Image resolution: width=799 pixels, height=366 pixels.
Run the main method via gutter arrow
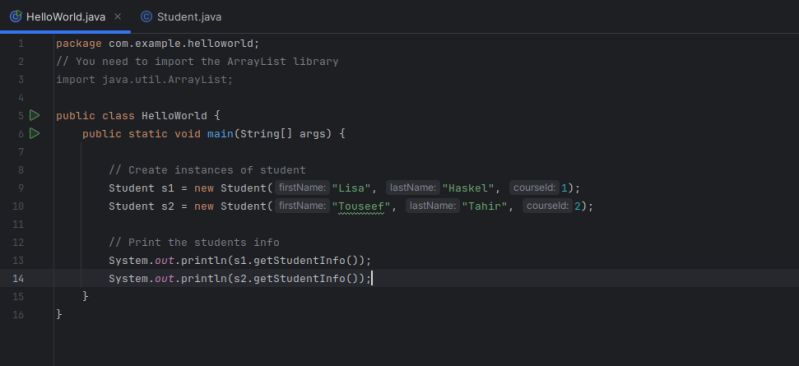tap(34, 134)
